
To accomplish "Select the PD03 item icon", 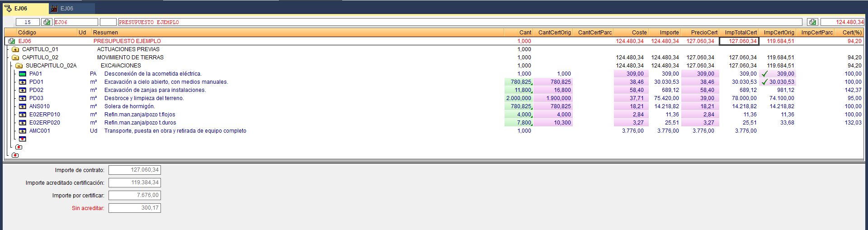I will tap(23, 98).
